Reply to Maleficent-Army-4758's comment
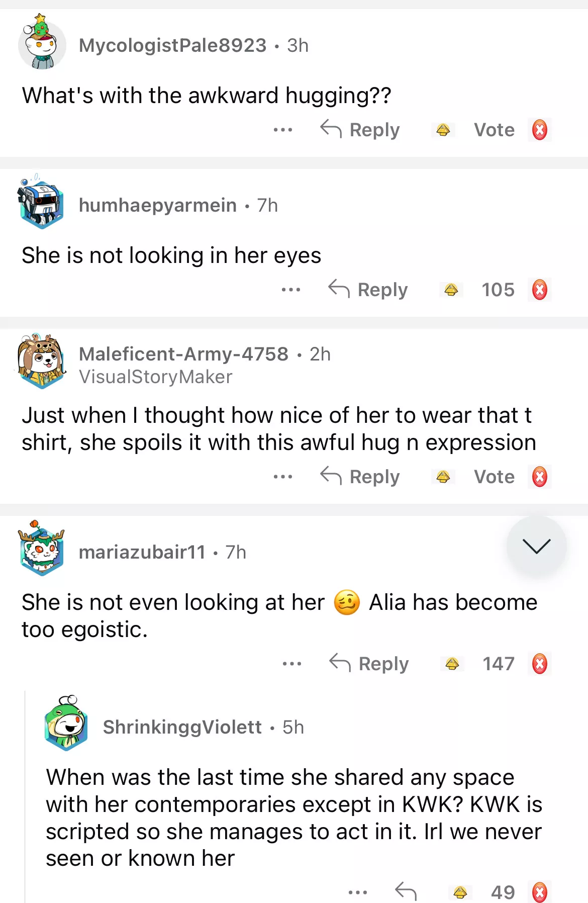588x903 pixels. pos(360,477)
